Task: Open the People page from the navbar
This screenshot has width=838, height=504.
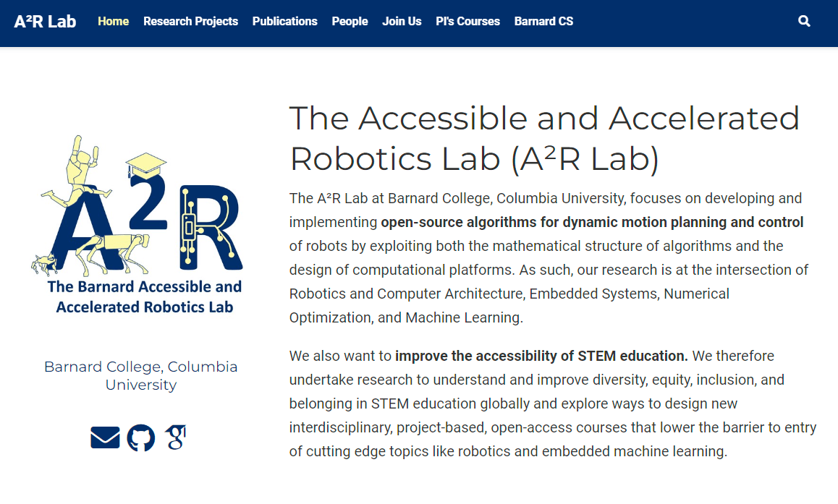Action: 350,21
